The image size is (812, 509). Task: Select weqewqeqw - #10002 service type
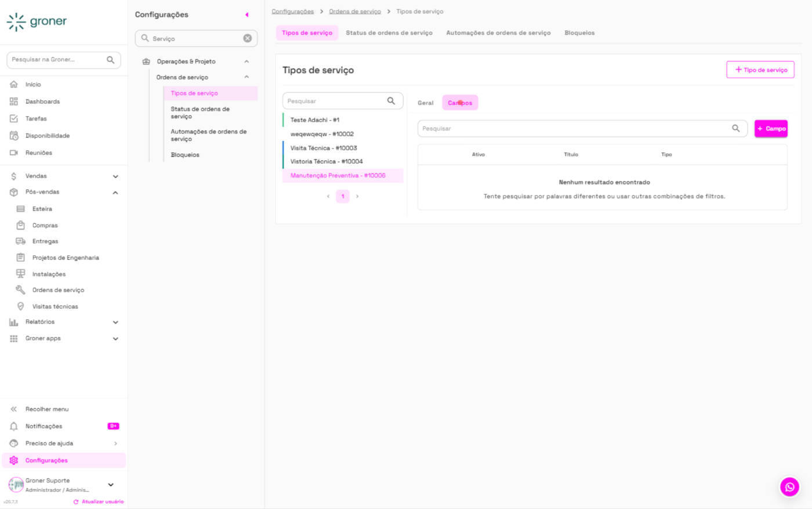(343, 134)
